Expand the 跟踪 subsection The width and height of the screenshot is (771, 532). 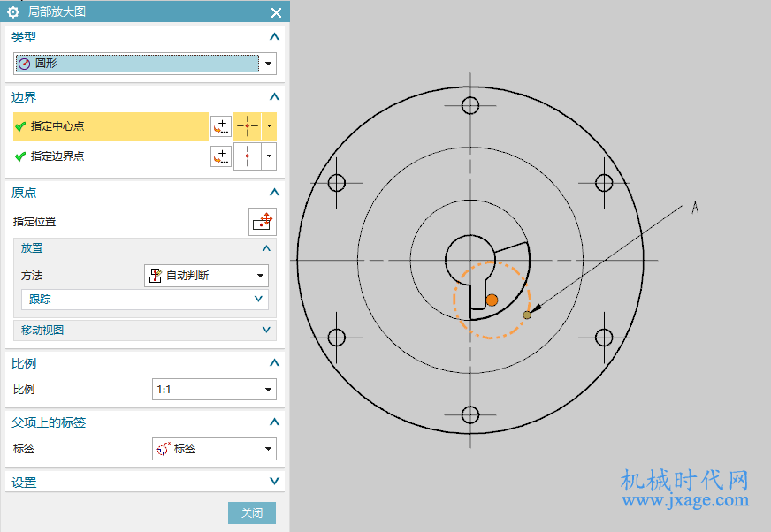click(x=259, y=299)
